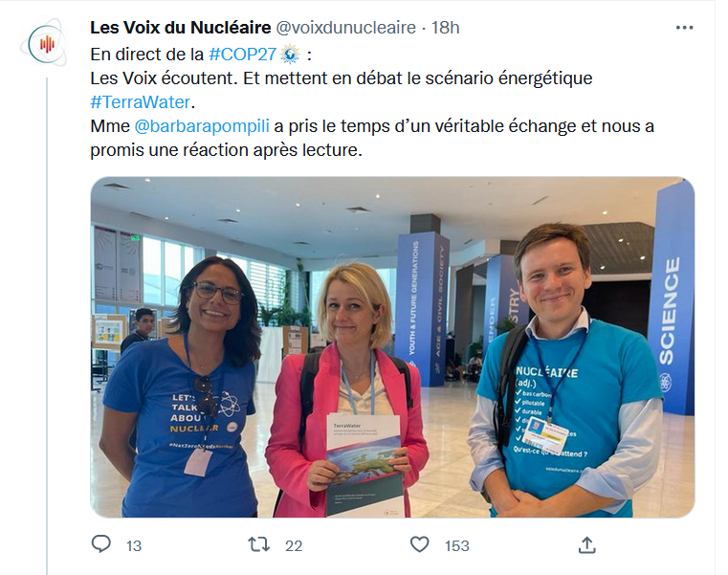The image size is (728, 575).
Task: Click the COP27 hashtag emoji icon
Action: [290, 55]
